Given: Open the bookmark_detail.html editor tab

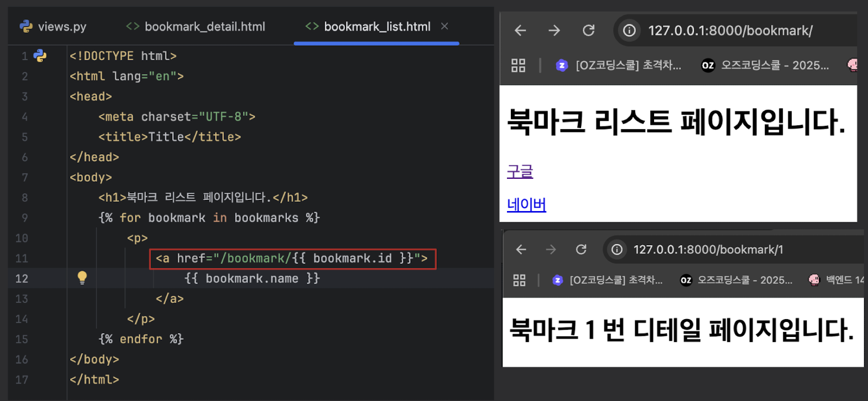Looking at the screenshot, I should pos(196,27).
